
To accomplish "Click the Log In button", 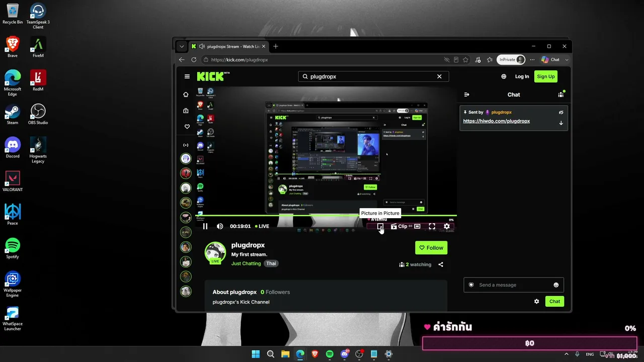I will click(x=522, y=76).
